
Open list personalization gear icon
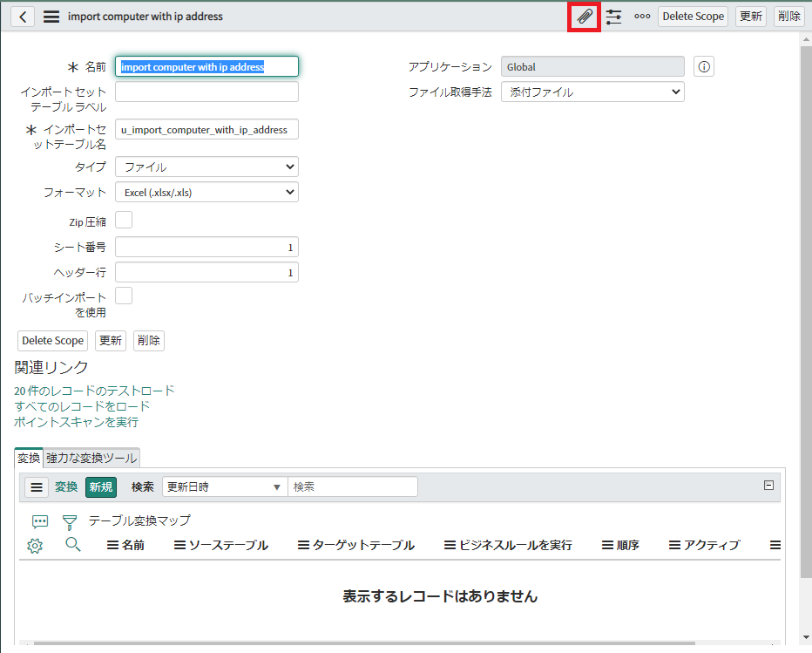pos(35,545)
